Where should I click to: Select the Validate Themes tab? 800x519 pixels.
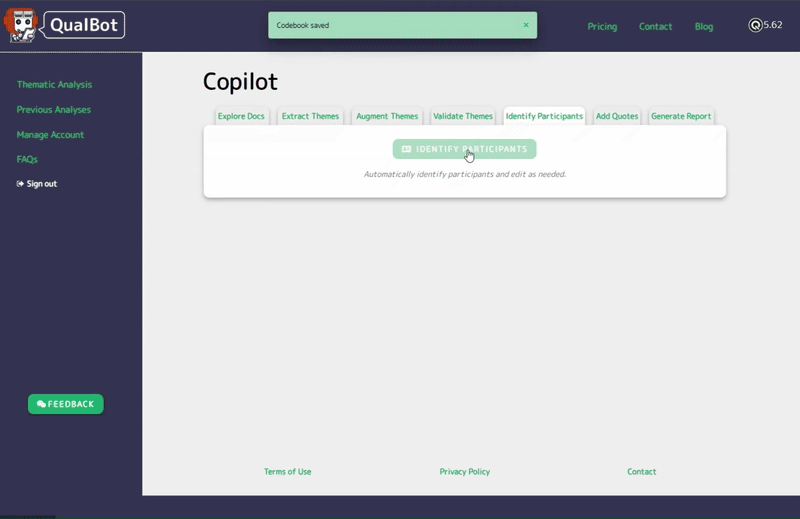[463, 116]
